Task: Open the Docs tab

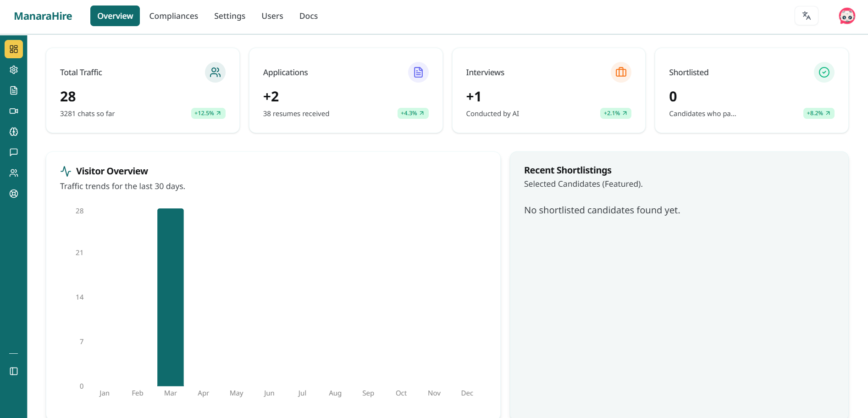Action: tap(308, 16)
